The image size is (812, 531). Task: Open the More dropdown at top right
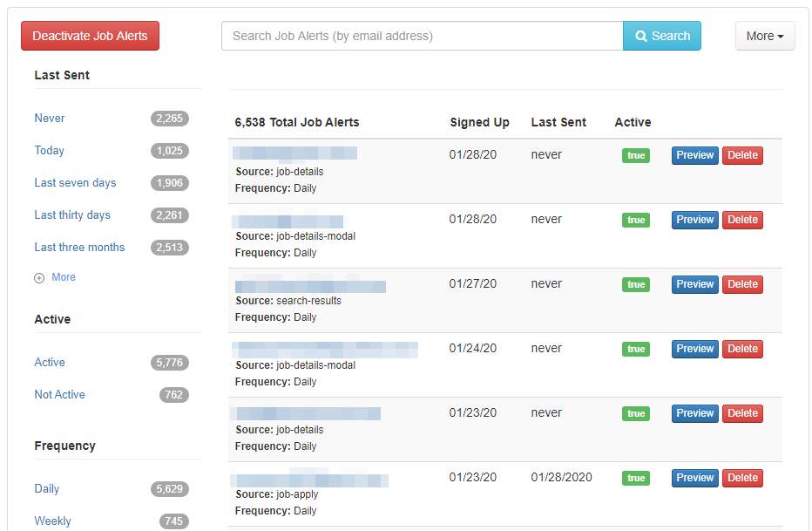(x=764, y=35)
